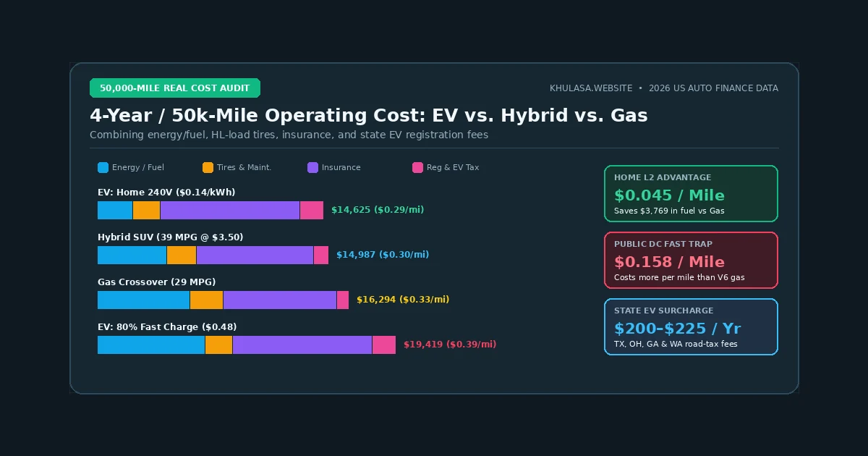Click the chart title 4-Year / 50k-Mile Operating Cost

pyautogui.click(x=369, y=116)
